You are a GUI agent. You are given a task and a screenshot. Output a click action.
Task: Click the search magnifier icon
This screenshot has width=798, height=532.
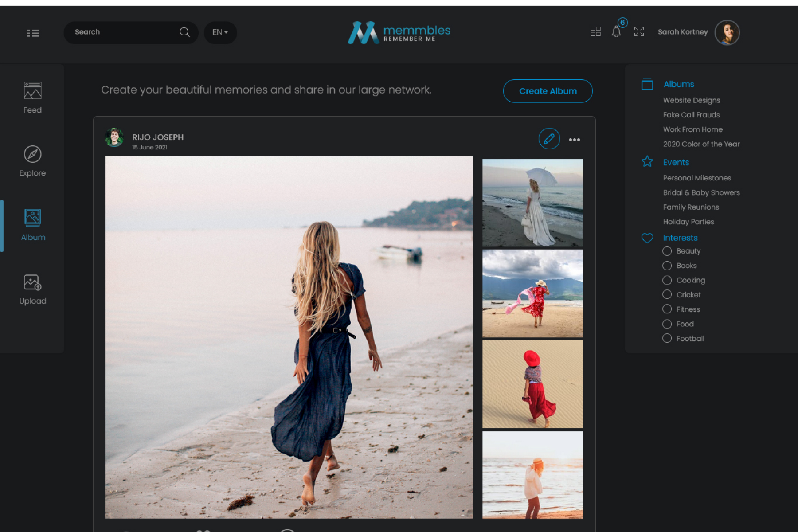(184, 32)
